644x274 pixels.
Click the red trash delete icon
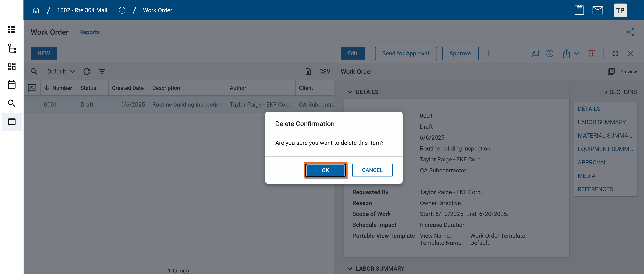[592, 54]
